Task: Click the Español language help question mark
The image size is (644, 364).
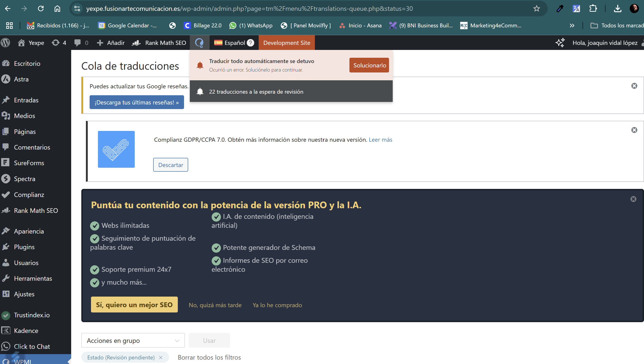Action: [250, 43]
